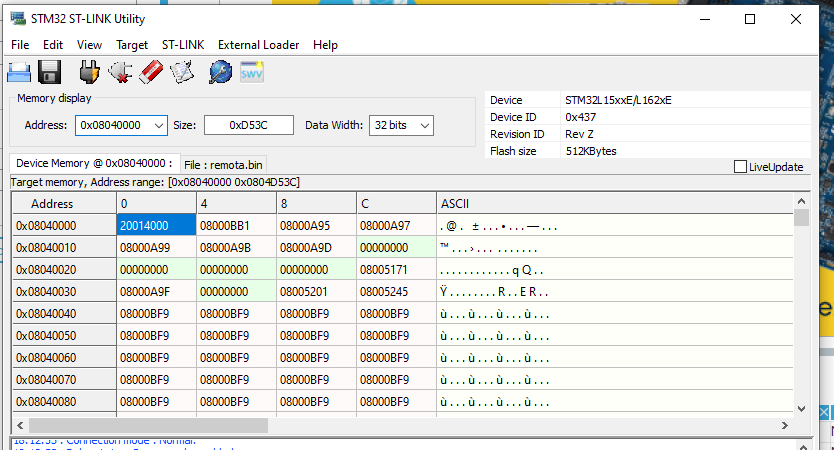Viewport: 834px width, 450px height.
Task: Select cell value 08000A9F
Action: pyautogui.click(x=156, y=291)
